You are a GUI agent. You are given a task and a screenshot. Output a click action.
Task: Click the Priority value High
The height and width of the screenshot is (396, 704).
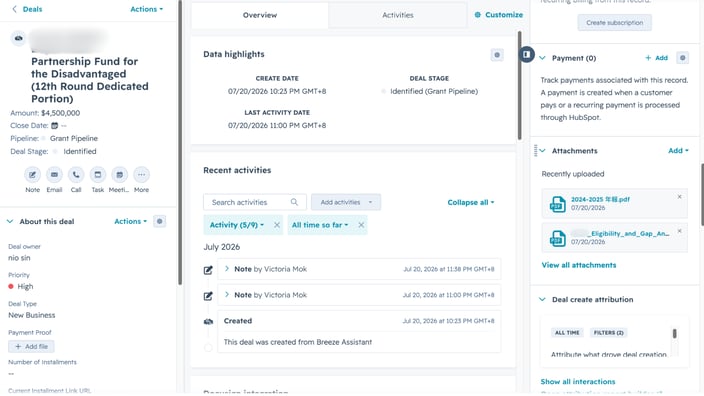coord(25,286)
